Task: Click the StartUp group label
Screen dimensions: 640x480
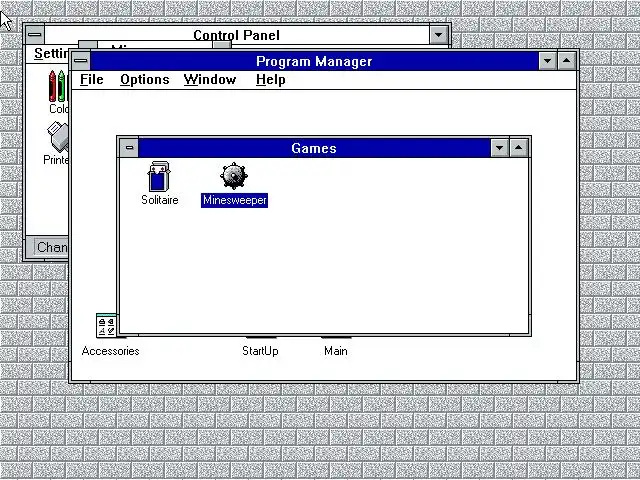Action: click(260, 351)
